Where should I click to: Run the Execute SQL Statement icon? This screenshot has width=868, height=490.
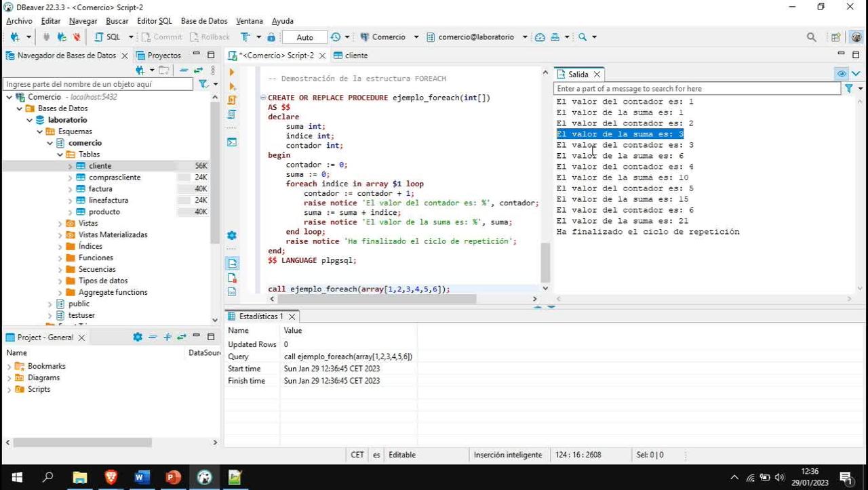(231, 71)
